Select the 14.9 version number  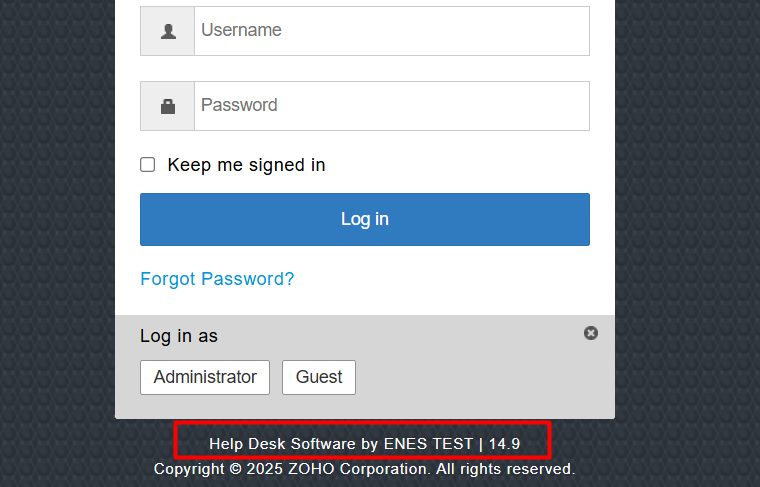(x=504, y=444)
